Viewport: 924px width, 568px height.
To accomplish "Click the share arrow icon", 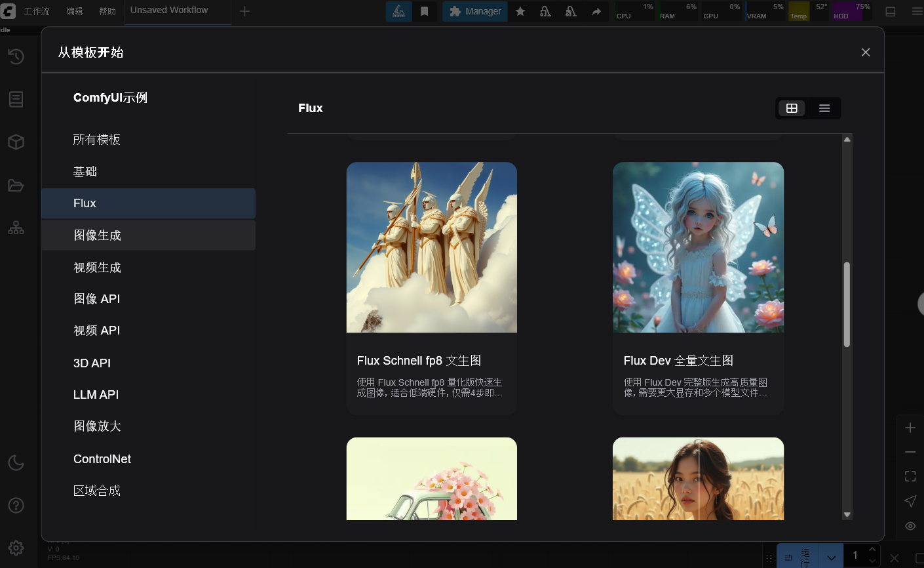I will tap(596, 11).
